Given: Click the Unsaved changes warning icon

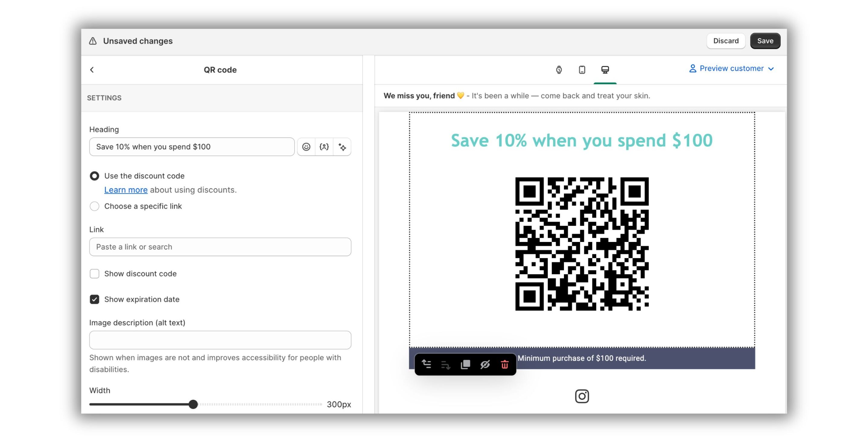Looking at the screenshot, I should coord(93,41).
